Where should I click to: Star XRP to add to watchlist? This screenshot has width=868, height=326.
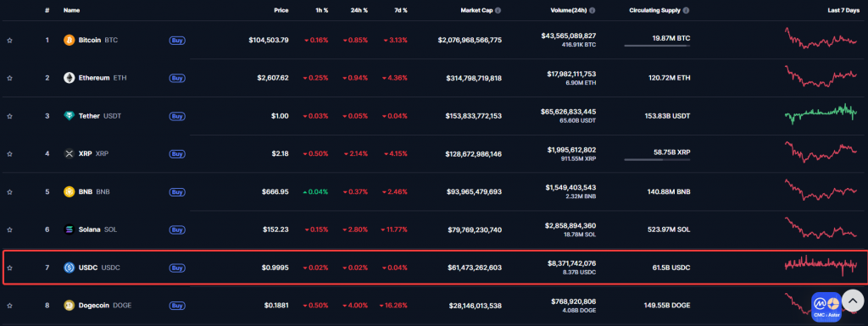[9, 153]
